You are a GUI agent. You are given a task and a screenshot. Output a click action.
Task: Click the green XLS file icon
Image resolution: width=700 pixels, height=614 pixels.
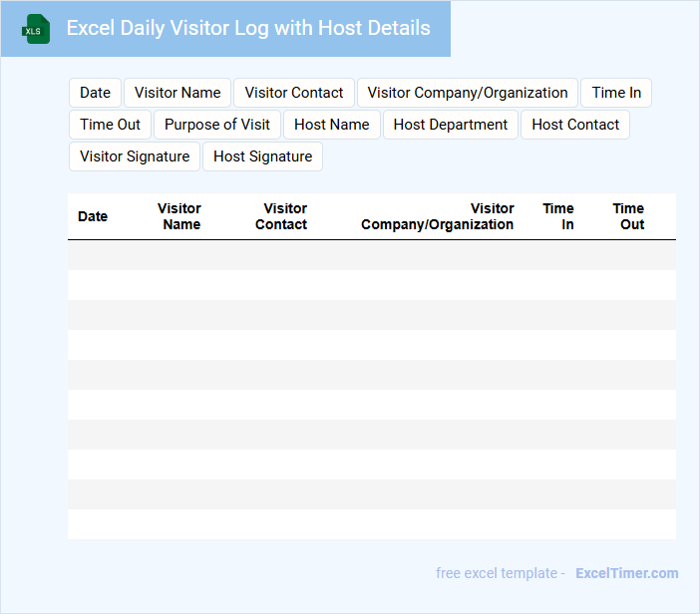pyautogui.click(x=36, y=29)
